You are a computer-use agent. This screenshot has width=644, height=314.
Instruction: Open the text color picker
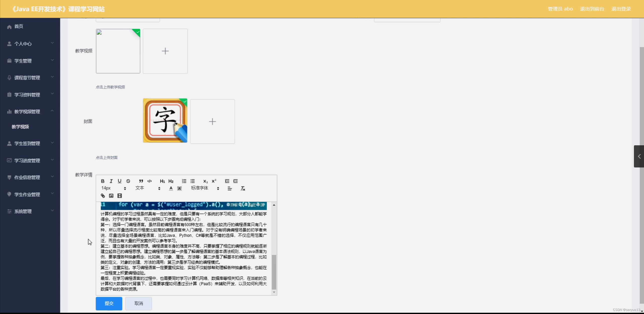pyautogui.click(x=171, y=188)
